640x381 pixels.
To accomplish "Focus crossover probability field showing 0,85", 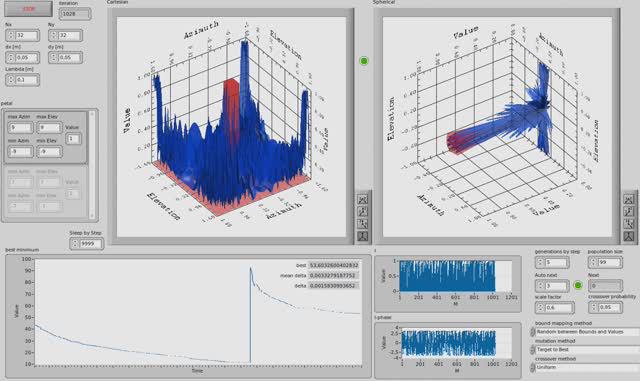I will [610, 307].
